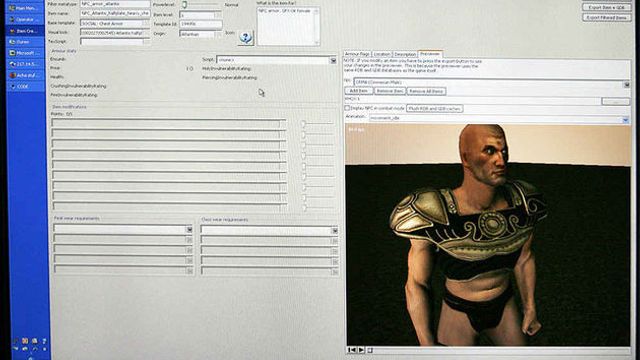The image size is (640, 360).
Task: Switch to the Description tab
Action: point(405,54)
